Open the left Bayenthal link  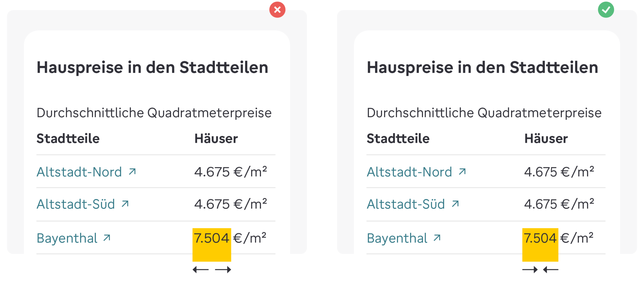(x=74, y=238)
